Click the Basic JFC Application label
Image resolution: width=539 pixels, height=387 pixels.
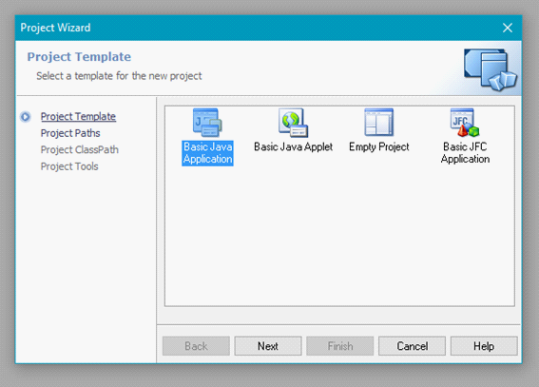coord(465,153)
